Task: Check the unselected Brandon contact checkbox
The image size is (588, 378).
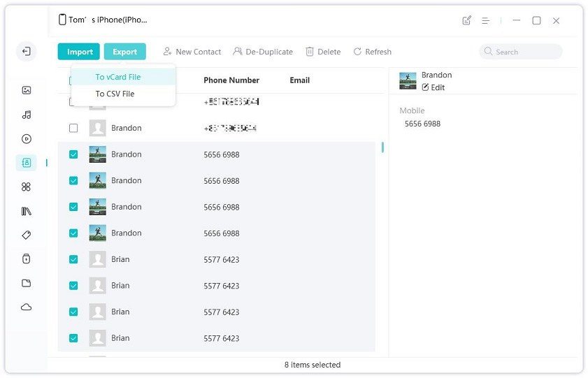Action: (x=73, y=128)
